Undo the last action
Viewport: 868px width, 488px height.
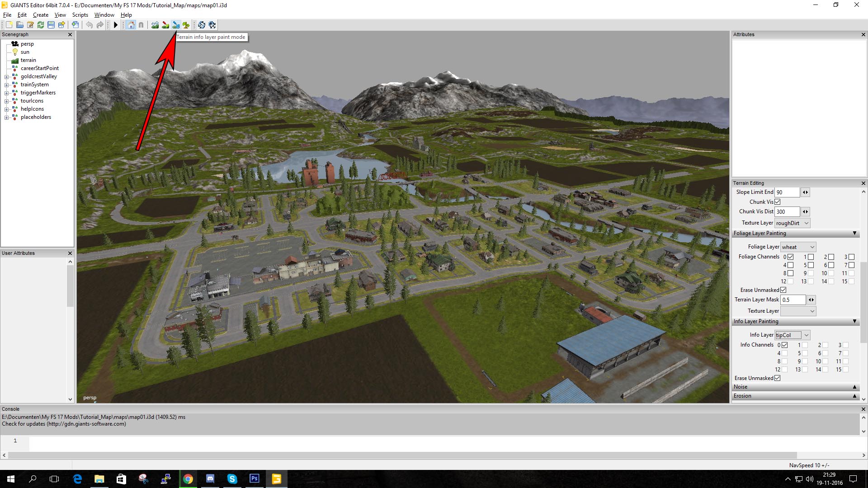point(90,25)
